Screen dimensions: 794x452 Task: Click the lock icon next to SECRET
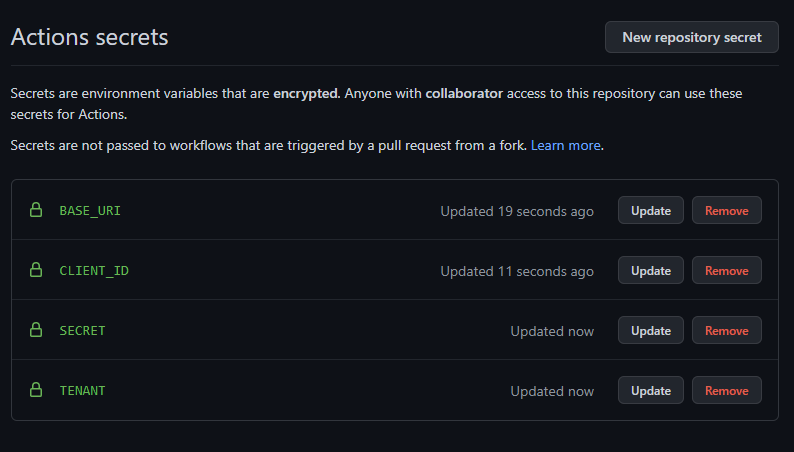click(36, 330)
